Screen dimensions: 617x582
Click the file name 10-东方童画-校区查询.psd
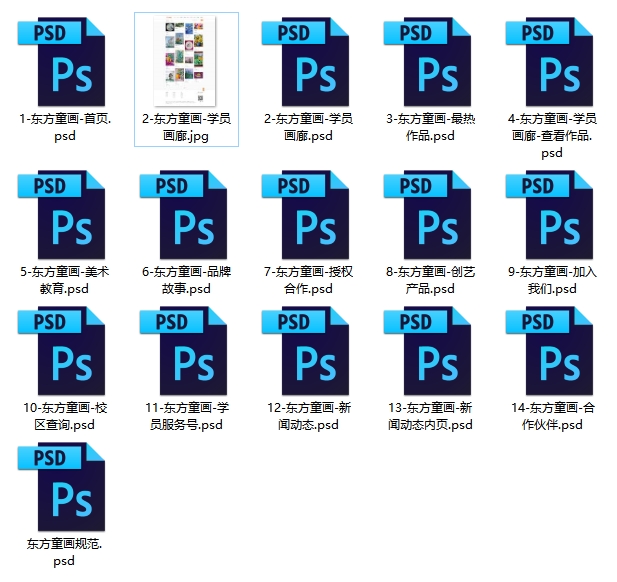click(x=65, y=416)
